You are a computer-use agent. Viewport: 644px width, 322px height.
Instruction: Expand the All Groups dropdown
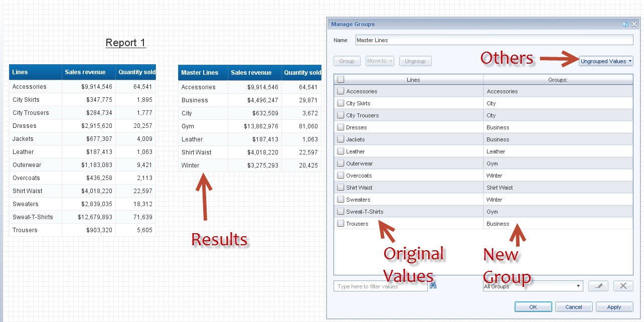(x=532, y=286)
